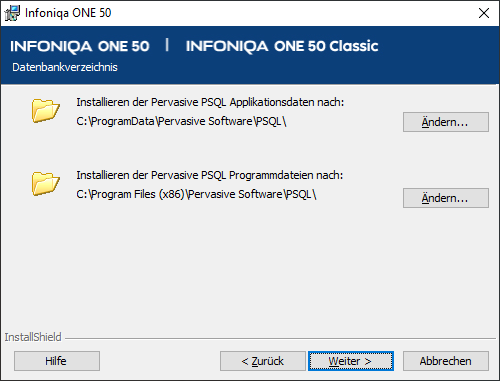Click the Applikationsdaten installation label
This screenshot has width=500, height=381.
(x=210, y=102)
